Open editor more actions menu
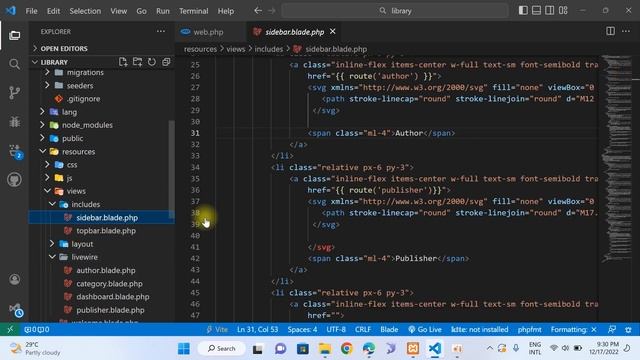Screen dimensions: 640x360 [626, 31]
